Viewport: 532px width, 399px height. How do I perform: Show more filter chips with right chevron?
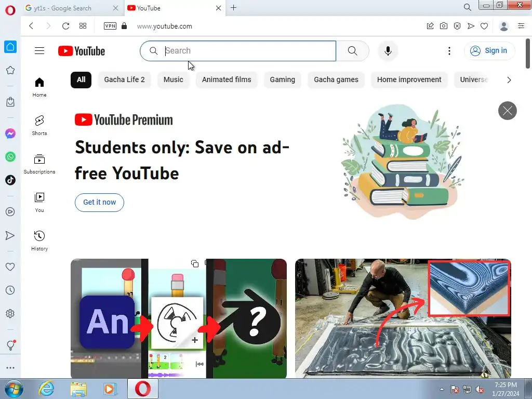point(509,80)
